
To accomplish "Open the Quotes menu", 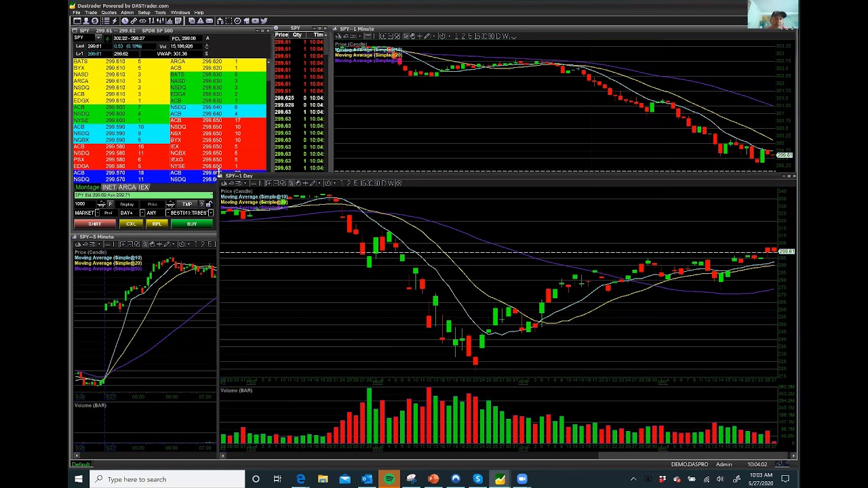I will pos(108,12).
